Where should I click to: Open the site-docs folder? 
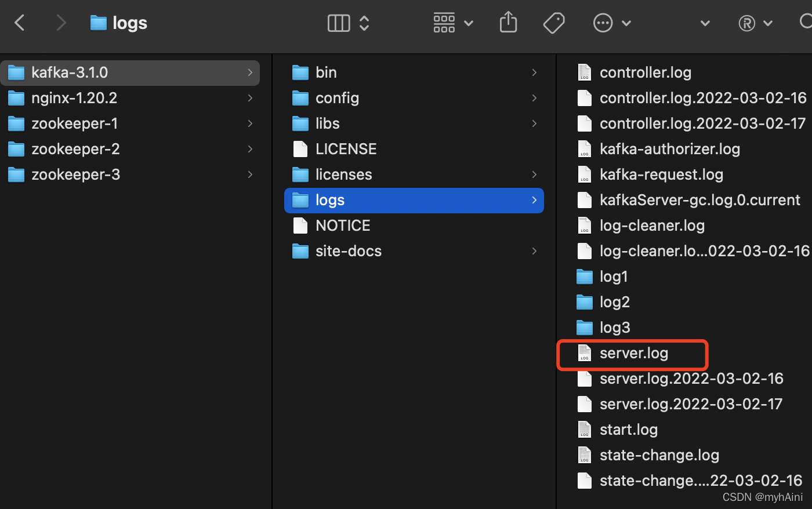point(414,251)
